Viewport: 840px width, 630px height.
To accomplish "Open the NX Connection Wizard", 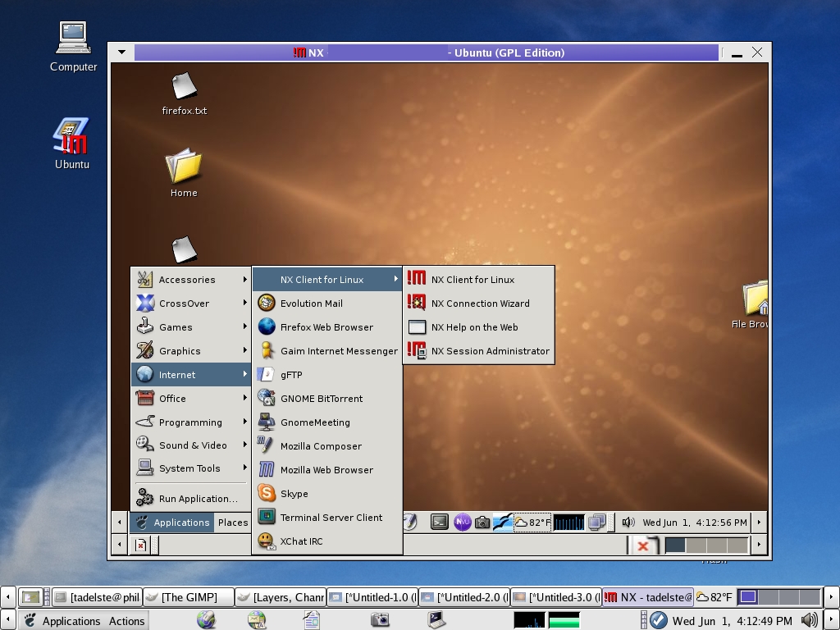I will (x=480, y=304).
